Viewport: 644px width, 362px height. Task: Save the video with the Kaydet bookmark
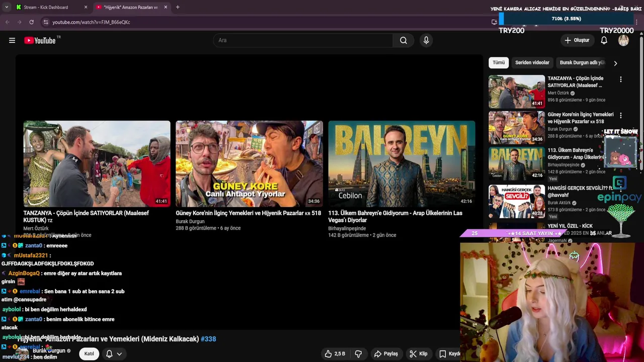coord(449,354)
